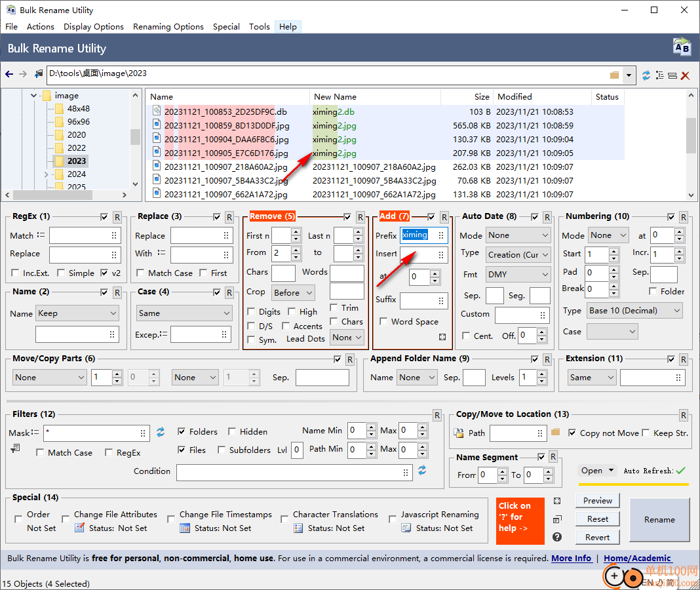Open the Fmt DMY dropdown
This screenshot has width=700, height=590.
point(518,274)
